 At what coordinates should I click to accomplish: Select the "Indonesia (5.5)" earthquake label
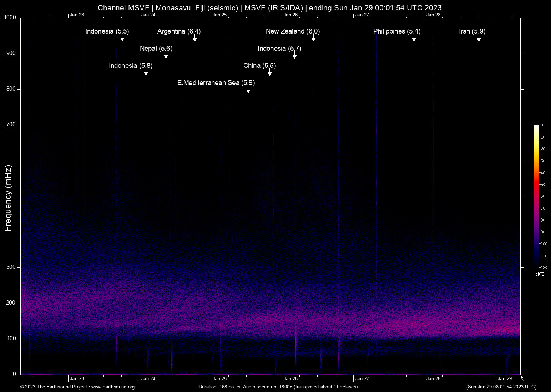tap(107, 31)
